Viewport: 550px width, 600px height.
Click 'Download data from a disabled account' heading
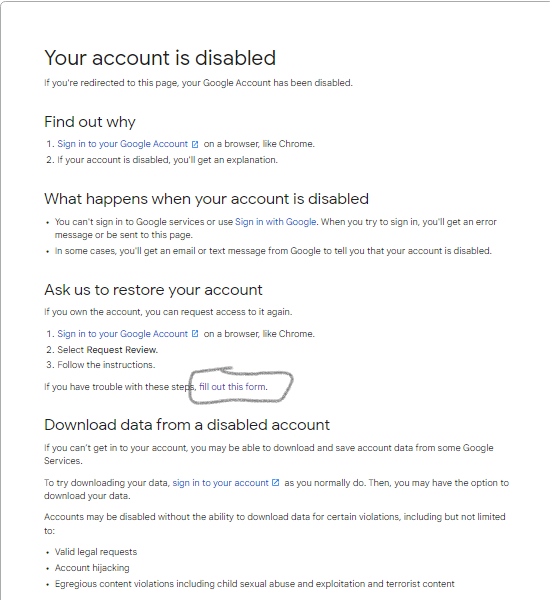pyautogui.click(x=187, y=425)
